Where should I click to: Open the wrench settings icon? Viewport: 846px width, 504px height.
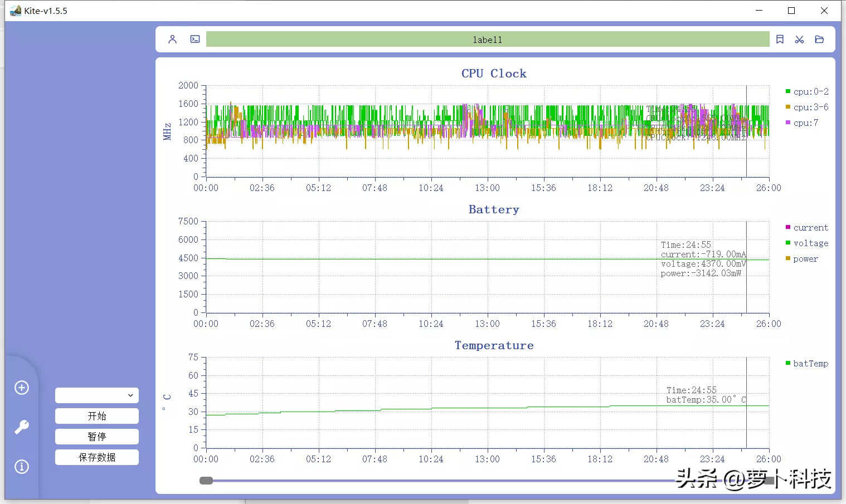point(22,427)
